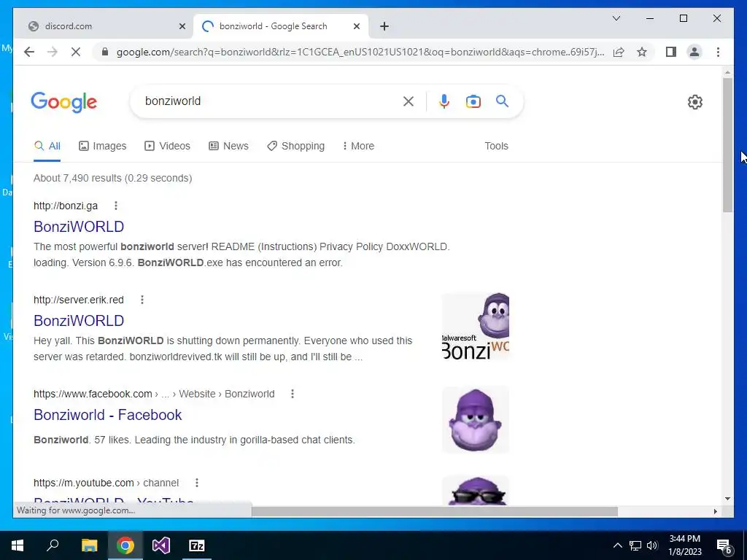Click the horizontal scrollbar right arrow
This screenshot has height=560, width=747.
715,511
